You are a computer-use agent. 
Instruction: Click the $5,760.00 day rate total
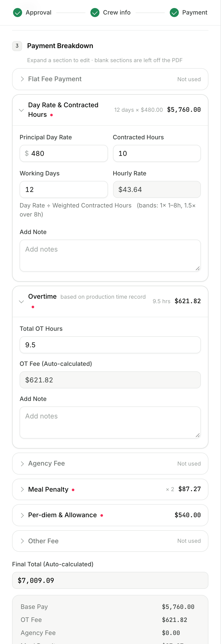point(184,110)
